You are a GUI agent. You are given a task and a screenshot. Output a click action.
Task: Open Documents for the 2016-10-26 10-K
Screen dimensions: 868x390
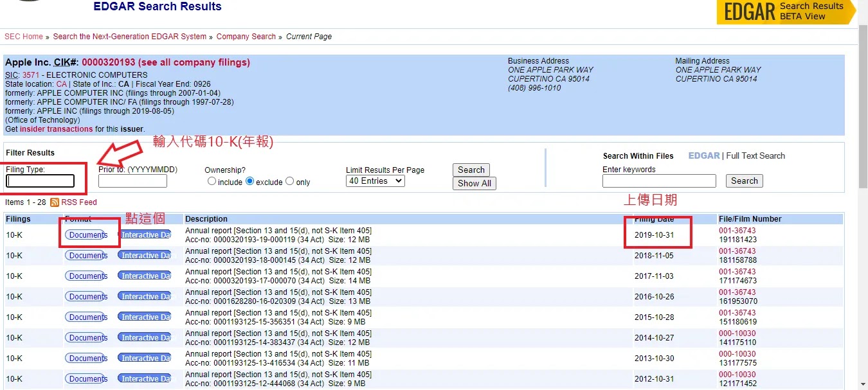click(x=86, y=297)
